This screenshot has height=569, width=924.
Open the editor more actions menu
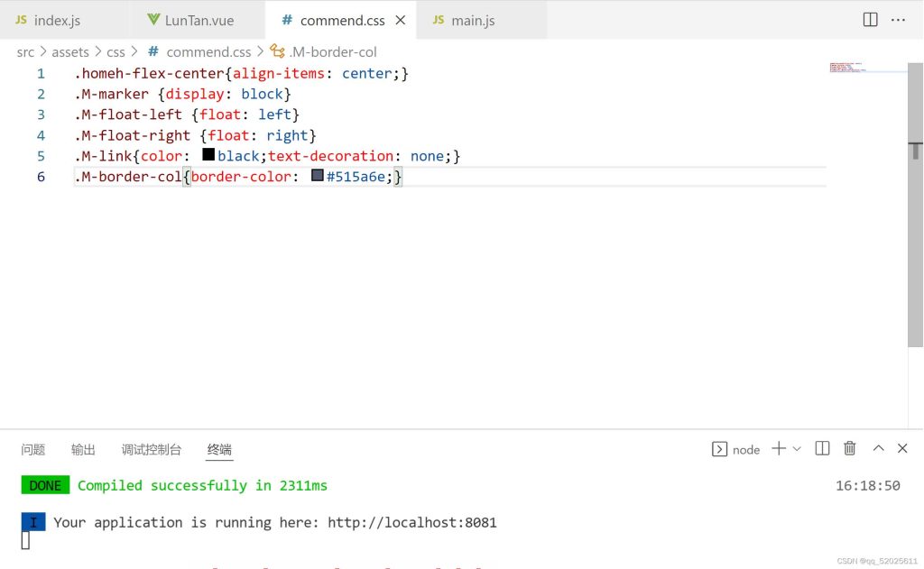pos(898,20)
